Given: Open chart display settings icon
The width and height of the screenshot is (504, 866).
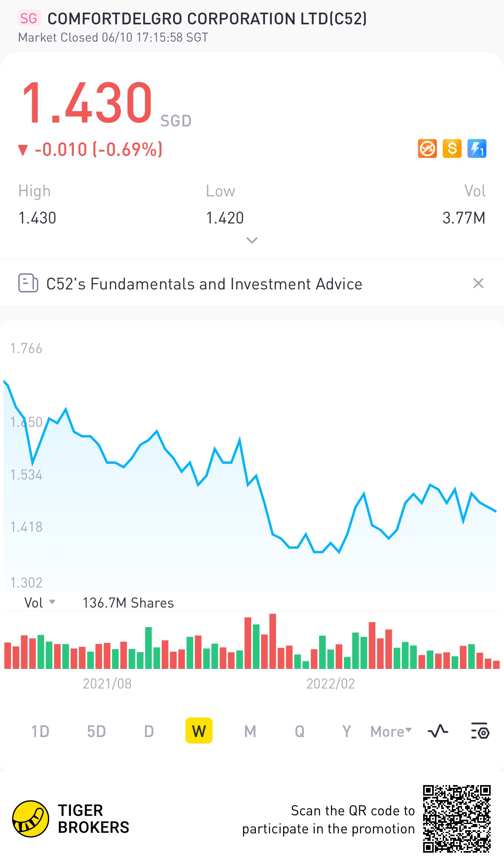Looking at the screenshot, I should tap(480, 731).
